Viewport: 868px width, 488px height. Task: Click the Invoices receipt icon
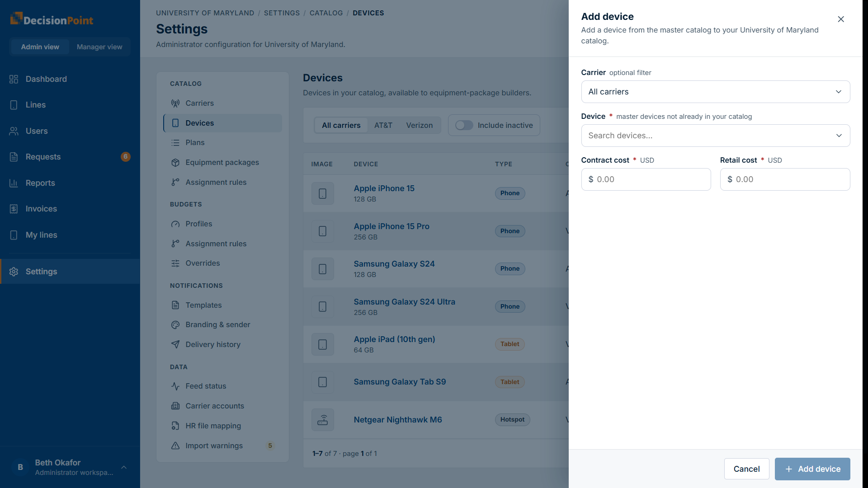click(14, 209)
